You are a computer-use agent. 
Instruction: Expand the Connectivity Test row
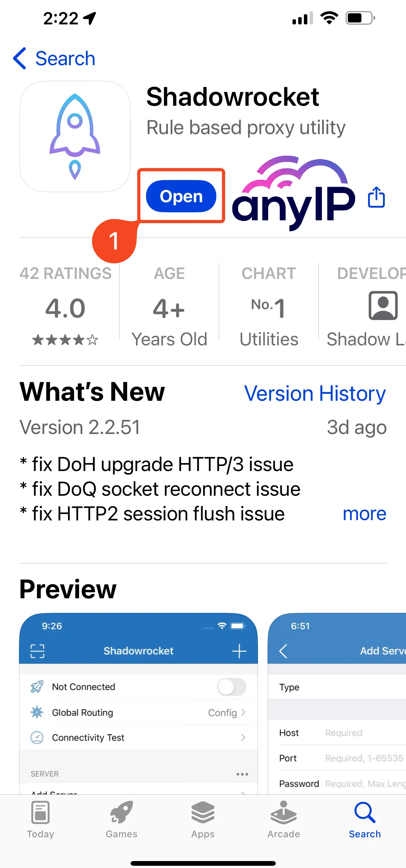coord(243,738)
